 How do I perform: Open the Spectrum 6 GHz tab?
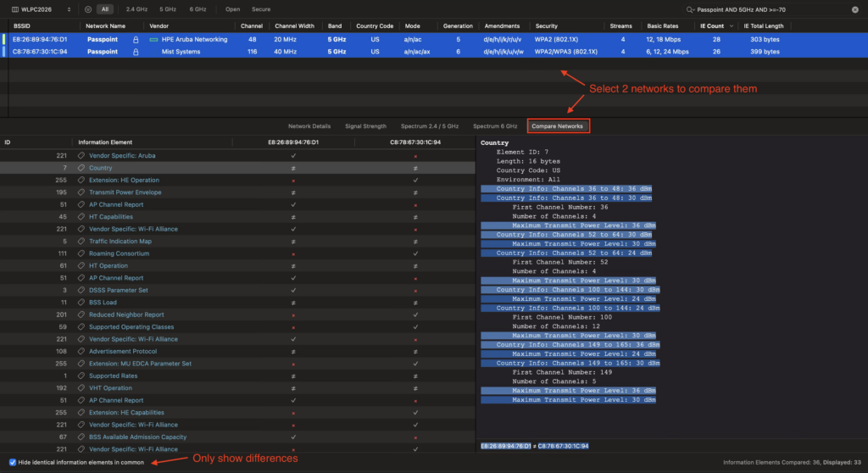pos(495,126)
